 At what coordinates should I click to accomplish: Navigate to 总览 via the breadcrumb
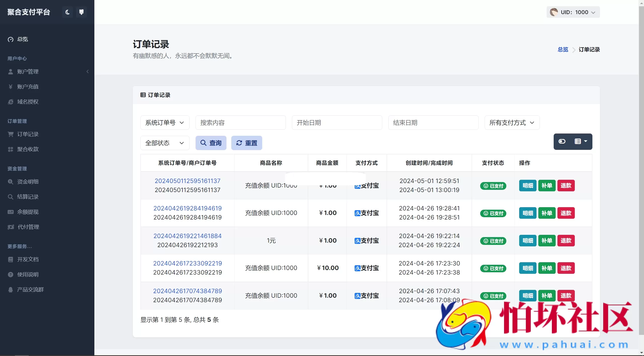[x=563, y=50]
